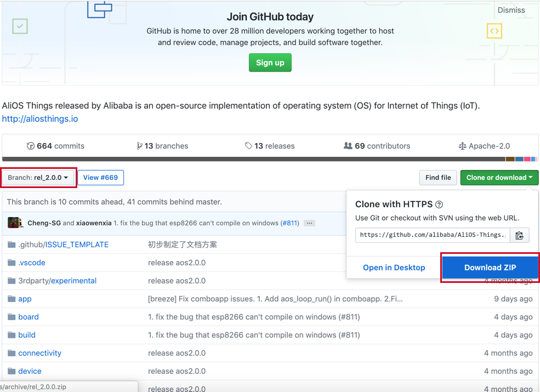Click the folder icon beside app
Screen dimensions: 540x392
[x=12, y=299]
